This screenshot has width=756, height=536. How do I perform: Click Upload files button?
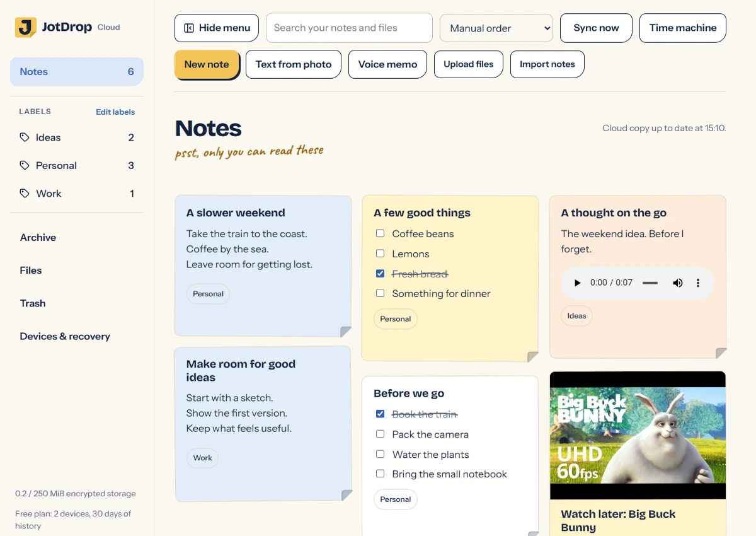469,64
